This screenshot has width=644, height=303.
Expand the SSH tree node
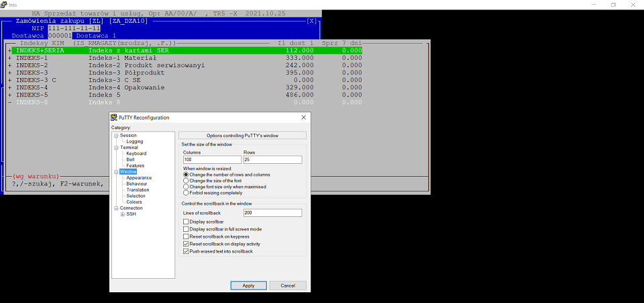click(x=122, y=214)
